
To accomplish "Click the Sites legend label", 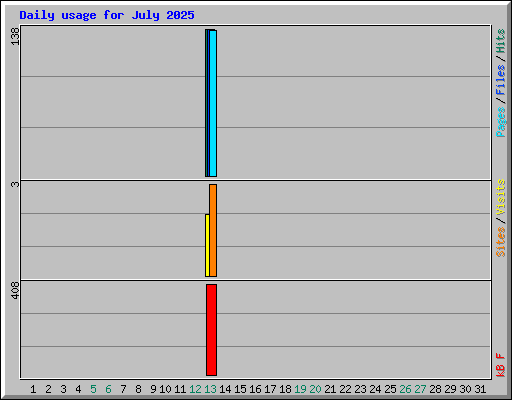I will point(501,242).
